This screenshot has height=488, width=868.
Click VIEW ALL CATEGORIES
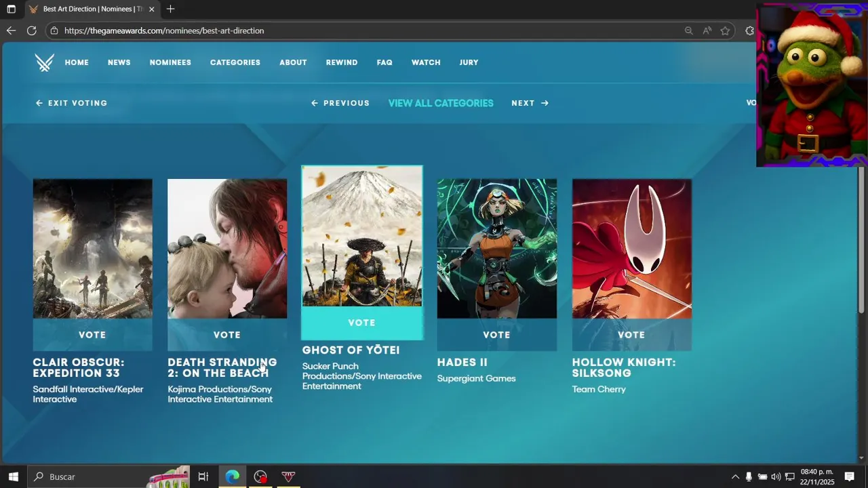tap(441, 103)
